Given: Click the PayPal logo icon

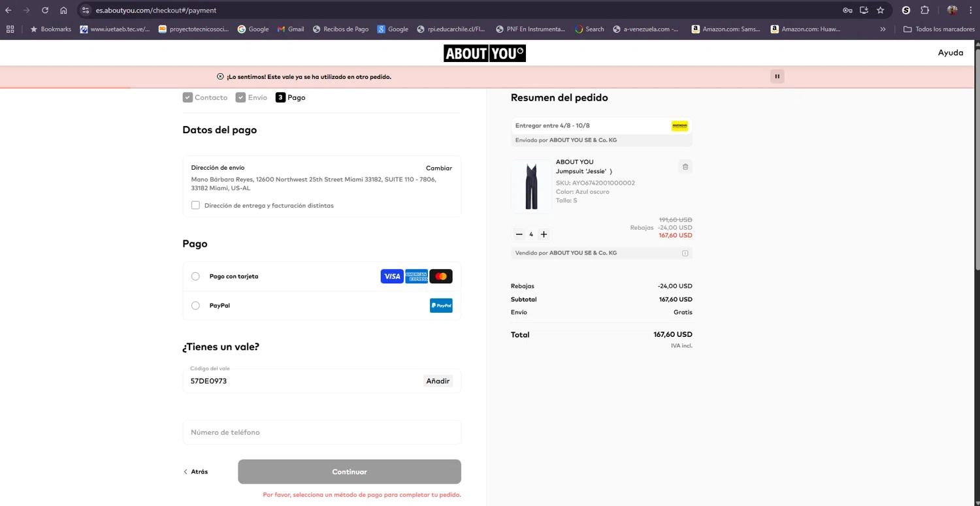Looking at the screenshot, I should pos(441,306).
